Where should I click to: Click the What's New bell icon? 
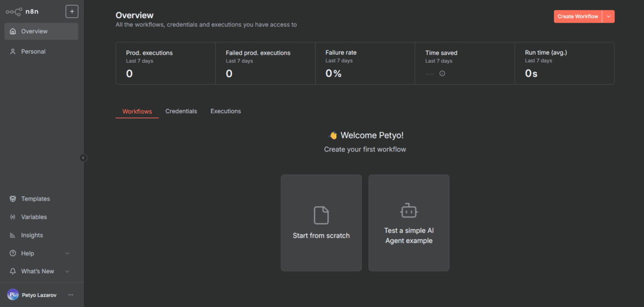[x=13, y=272]
